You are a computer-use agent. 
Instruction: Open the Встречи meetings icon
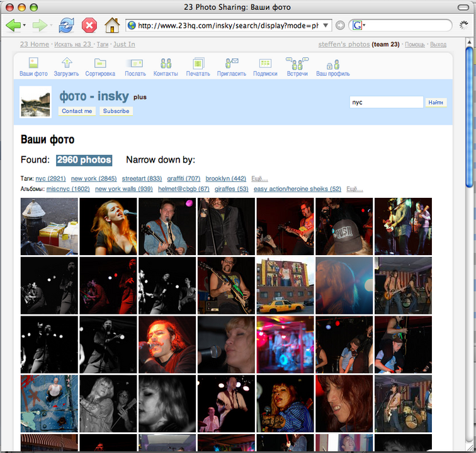coord(297,63)
